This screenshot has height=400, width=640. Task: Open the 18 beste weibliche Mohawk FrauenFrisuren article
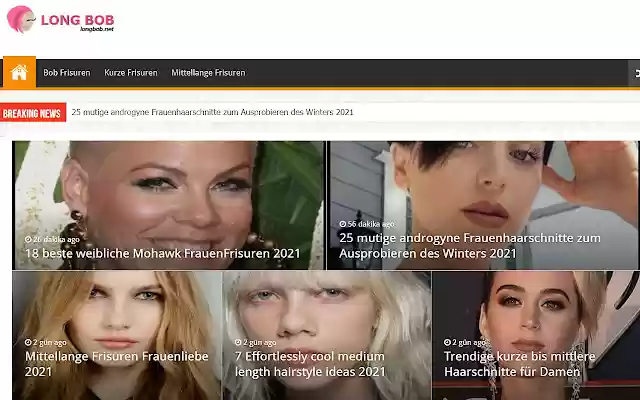click(x=162, y=253)
